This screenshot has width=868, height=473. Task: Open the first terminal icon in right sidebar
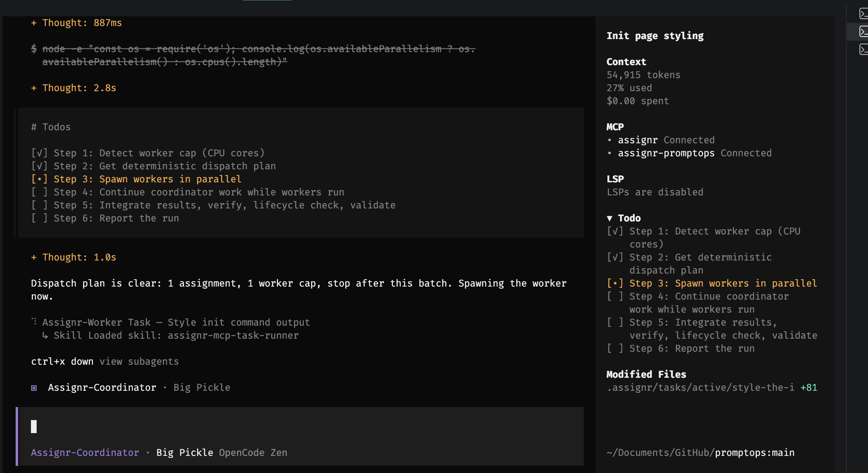click(x=864, y=14)
